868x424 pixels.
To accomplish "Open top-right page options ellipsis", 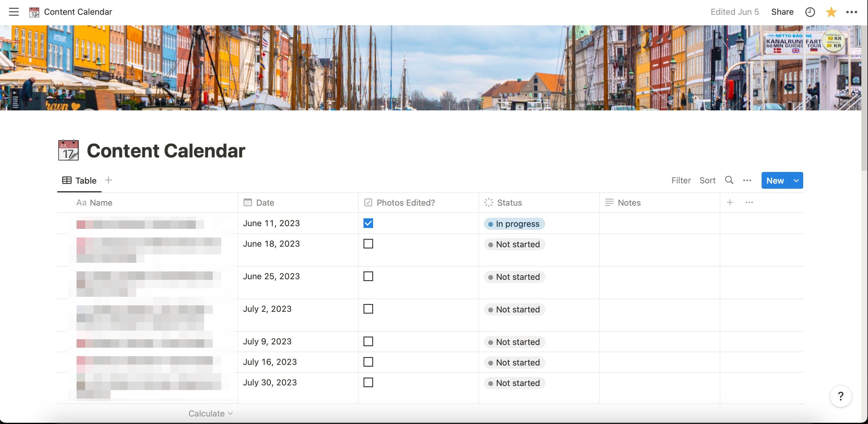I will coord(851,12).
